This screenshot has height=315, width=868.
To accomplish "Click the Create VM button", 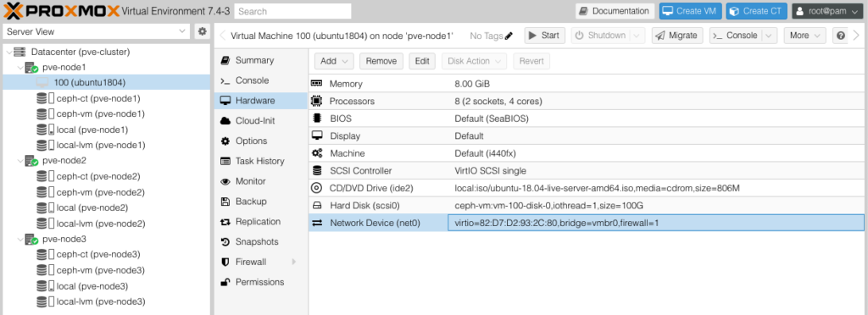I will 690,11.
